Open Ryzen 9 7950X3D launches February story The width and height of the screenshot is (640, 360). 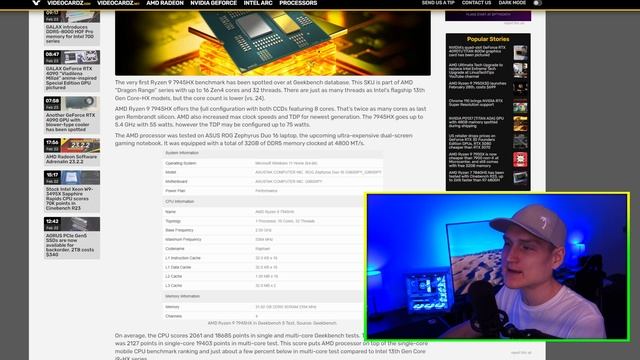[x=478, y=85]
